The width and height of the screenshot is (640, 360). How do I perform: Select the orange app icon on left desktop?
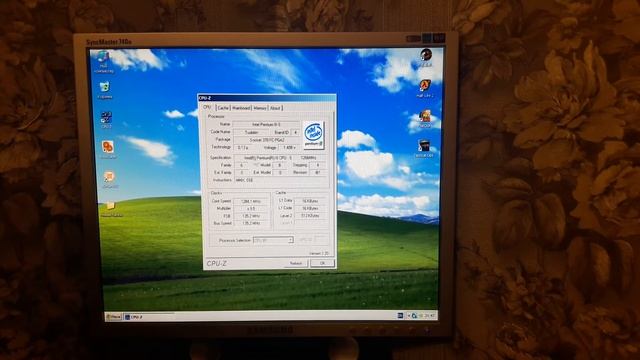[108, 147]
